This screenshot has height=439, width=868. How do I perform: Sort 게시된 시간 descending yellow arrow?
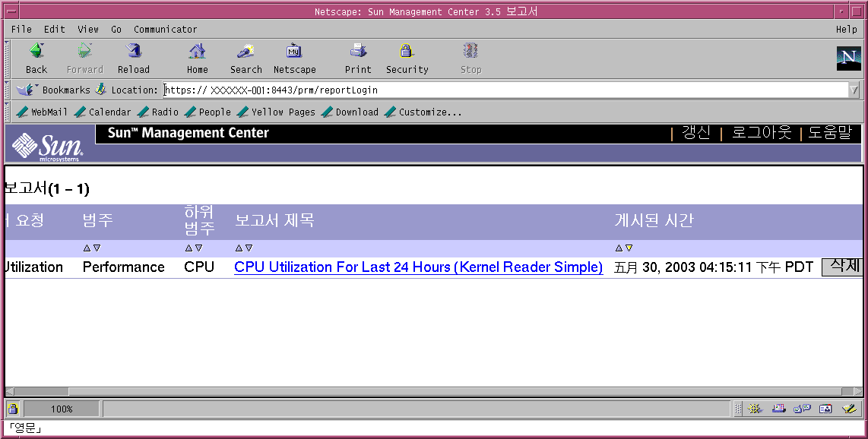(x=629, y=248)
